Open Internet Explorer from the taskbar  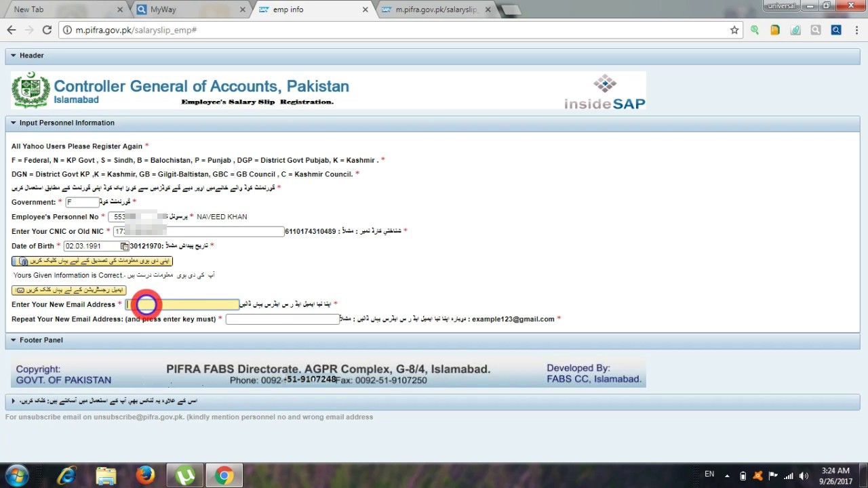[66, 476]
